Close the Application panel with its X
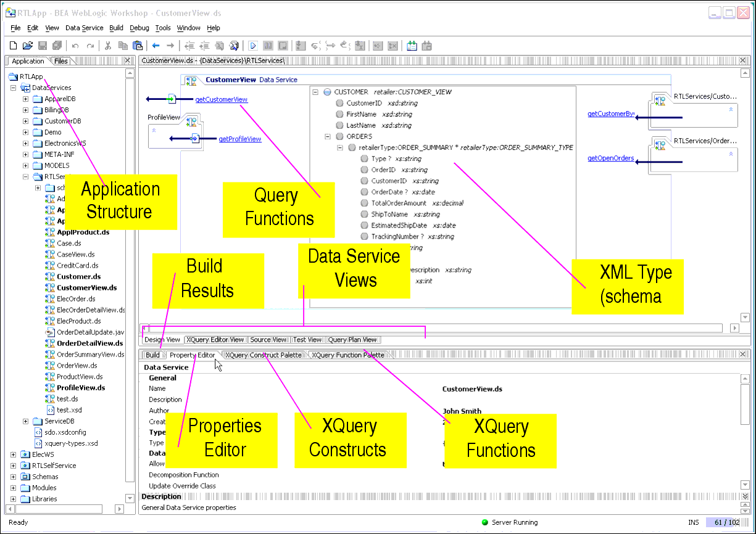 (x=127, y=60)
